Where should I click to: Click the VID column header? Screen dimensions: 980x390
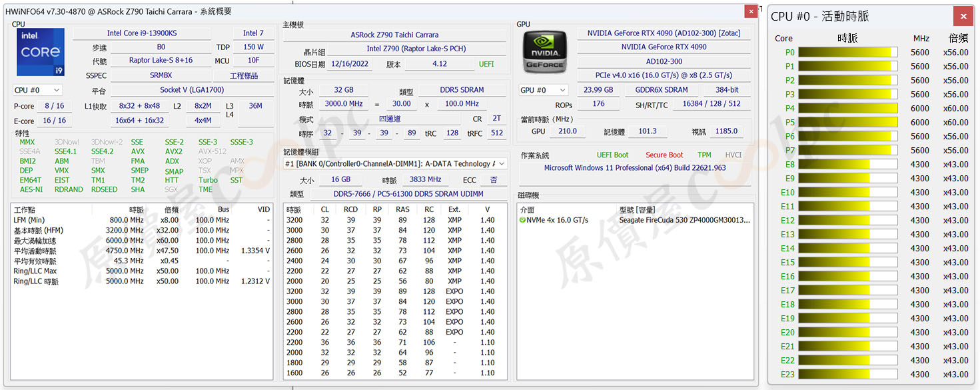(x=263, y=209)
